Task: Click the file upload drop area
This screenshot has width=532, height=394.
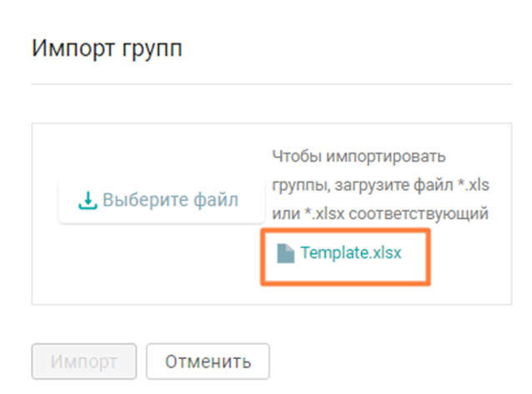Action: (272, 214)
